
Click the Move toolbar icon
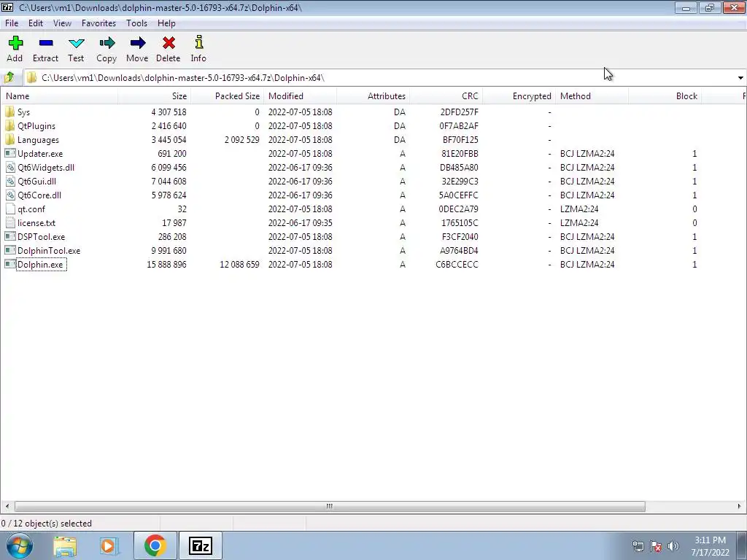point(137,43)
